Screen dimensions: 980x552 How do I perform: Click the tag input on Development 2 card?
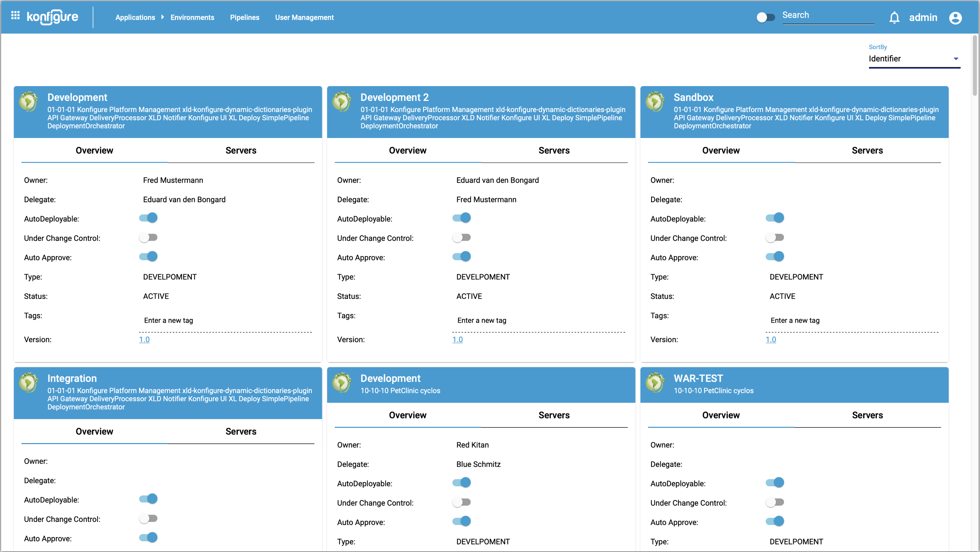[x=539, y=321]
